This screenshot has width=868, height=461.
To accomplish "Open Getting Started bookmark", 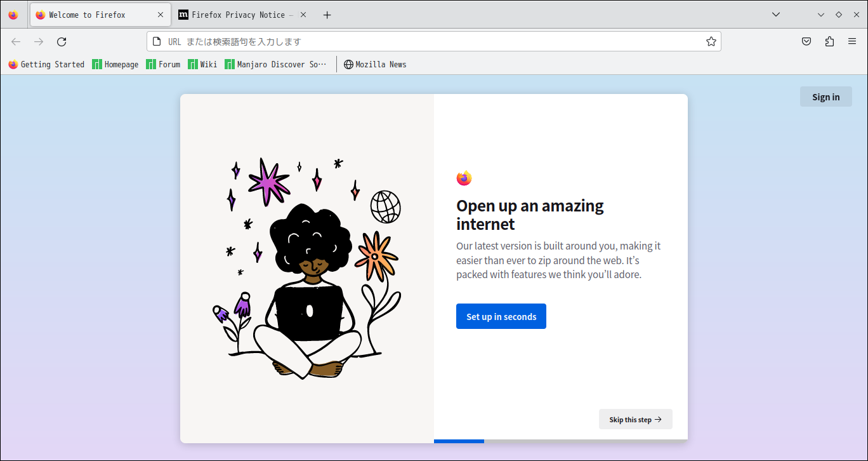I will 46,64.
